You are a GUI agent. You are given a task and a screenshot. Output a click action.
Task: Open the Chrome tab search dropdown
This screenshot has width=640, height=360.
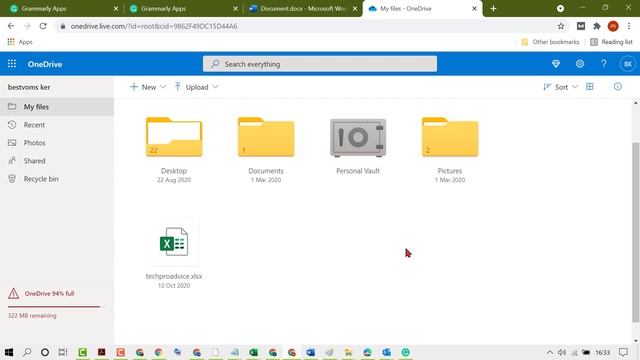point(560,9)
